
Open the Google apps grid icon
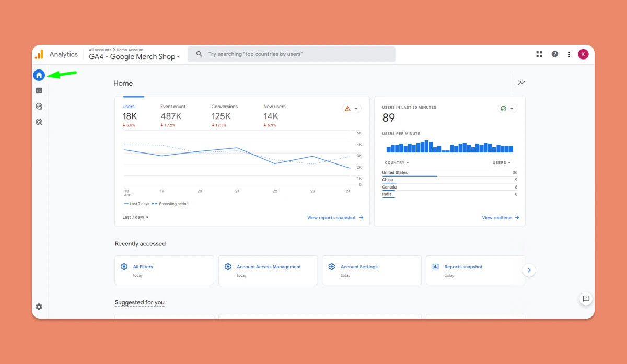click(539, 54)
